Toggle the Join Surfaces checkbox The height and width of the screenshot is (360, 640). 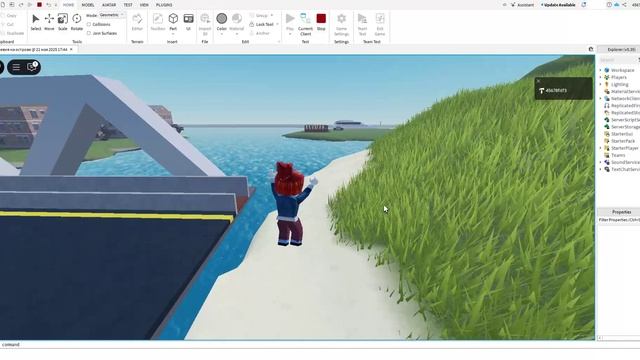(89, 33)
